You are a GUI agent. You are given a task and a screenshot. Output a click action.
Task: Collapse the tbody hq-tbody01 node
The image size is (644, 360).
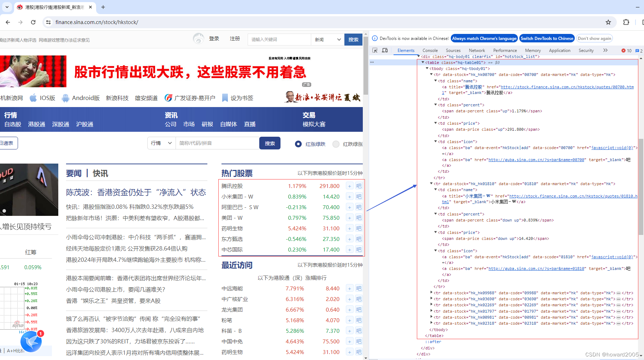[427, 69]
